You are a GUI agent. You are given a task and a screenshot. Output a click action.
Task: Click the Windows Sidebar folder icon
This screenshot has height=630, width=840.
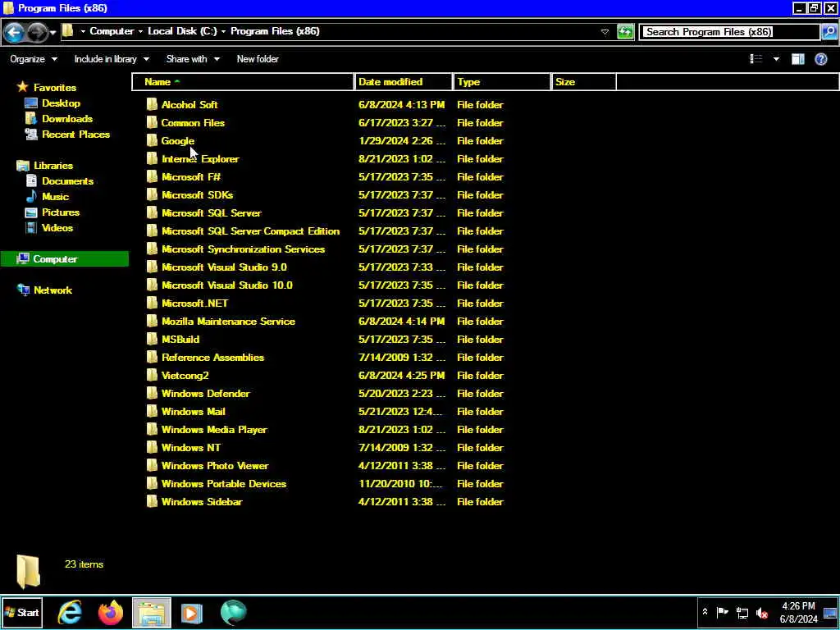[x=152, y=501]
